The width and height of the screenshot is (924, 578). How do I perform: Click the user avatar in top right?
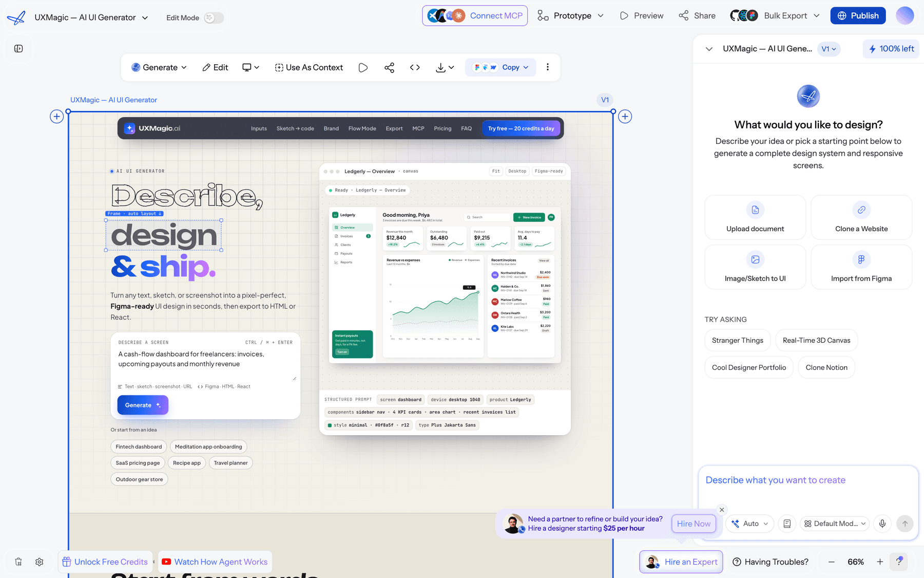[904, 15]
